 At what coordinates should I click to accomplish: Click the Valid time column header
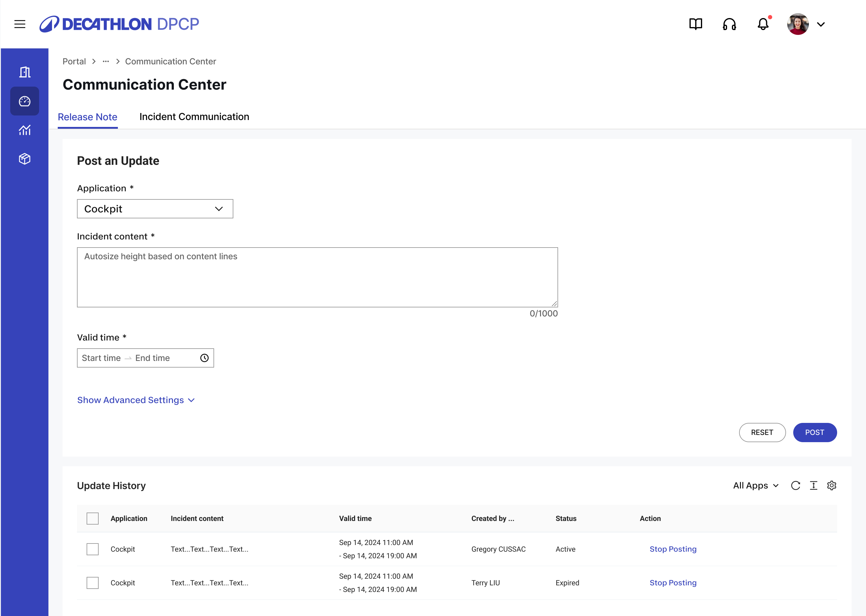pyautogui.click(x=355, y=519)
